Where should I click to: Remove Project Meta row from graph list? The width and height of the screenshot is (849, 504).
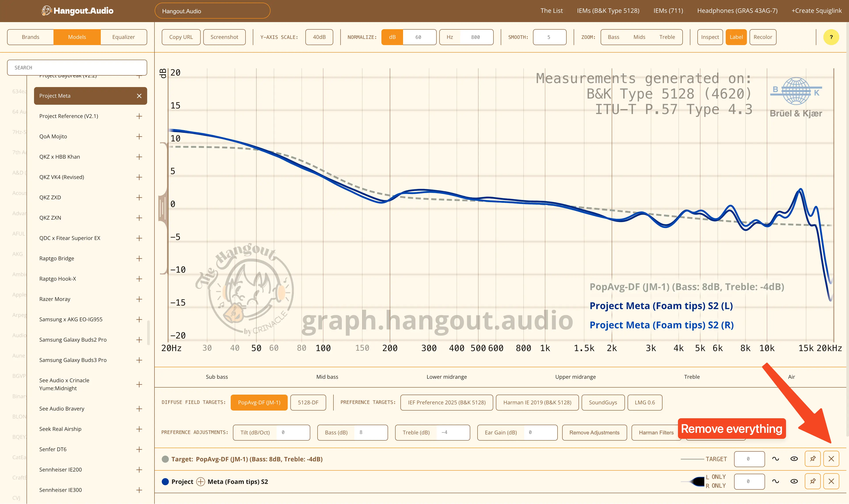click(831, 481)
